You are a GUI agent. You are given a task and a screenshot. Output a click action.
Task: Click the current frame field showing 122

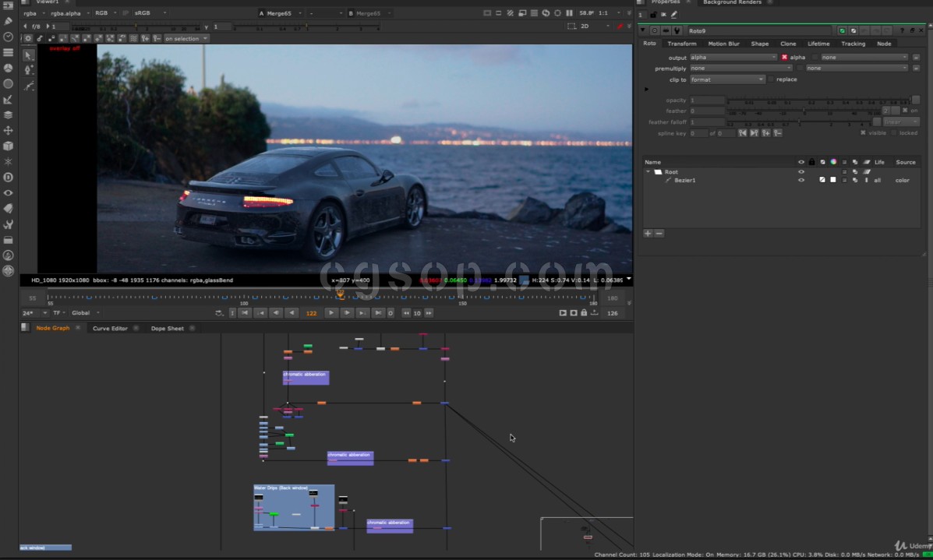[311, 312]
